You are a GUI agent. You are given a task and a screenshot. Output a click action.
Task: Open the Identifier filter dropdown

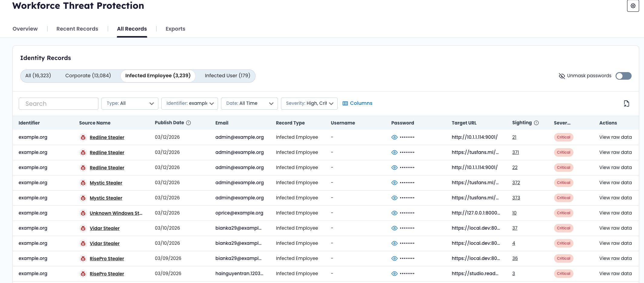190,103
